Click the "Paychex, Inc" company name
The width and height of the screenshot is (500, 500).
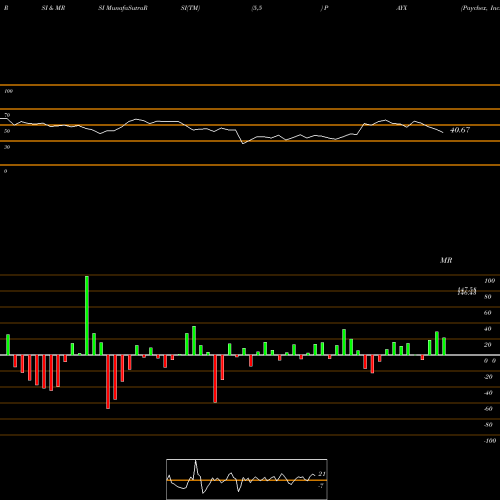(481, 8)
